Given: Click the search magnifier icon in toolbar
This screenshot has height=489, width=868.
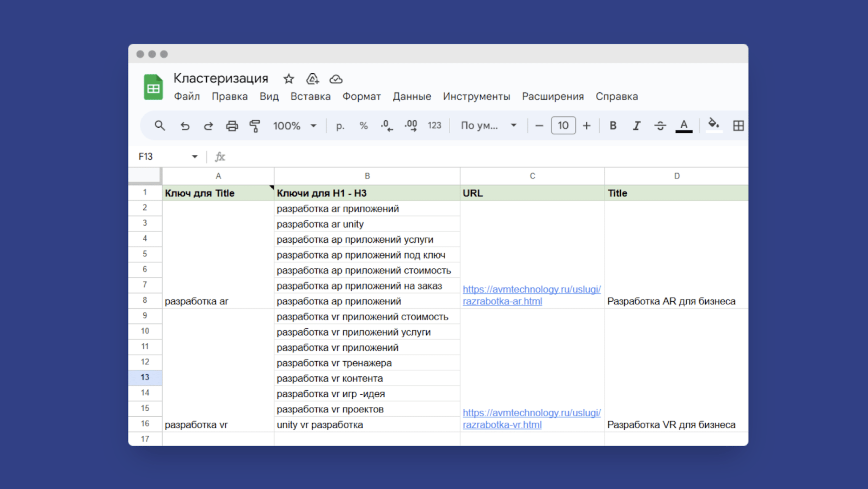Looking at the screenshot, I should click(x=160, y=126).
